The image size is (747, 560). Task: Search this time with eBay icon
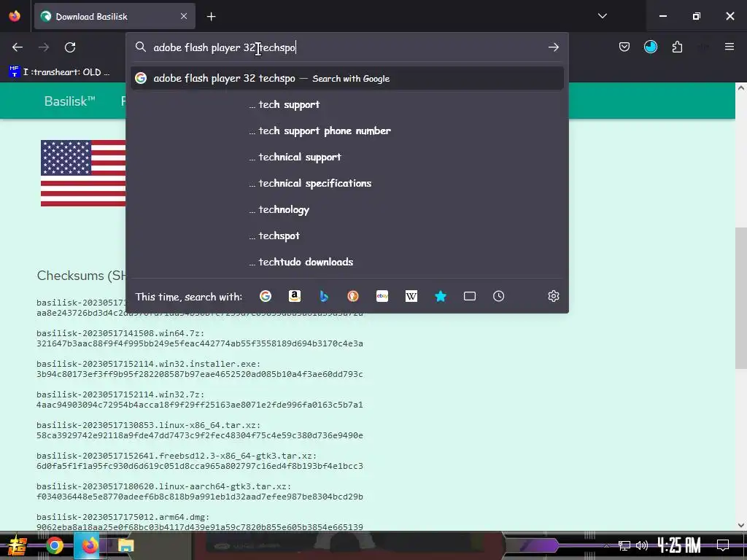(x=382, y=296)
